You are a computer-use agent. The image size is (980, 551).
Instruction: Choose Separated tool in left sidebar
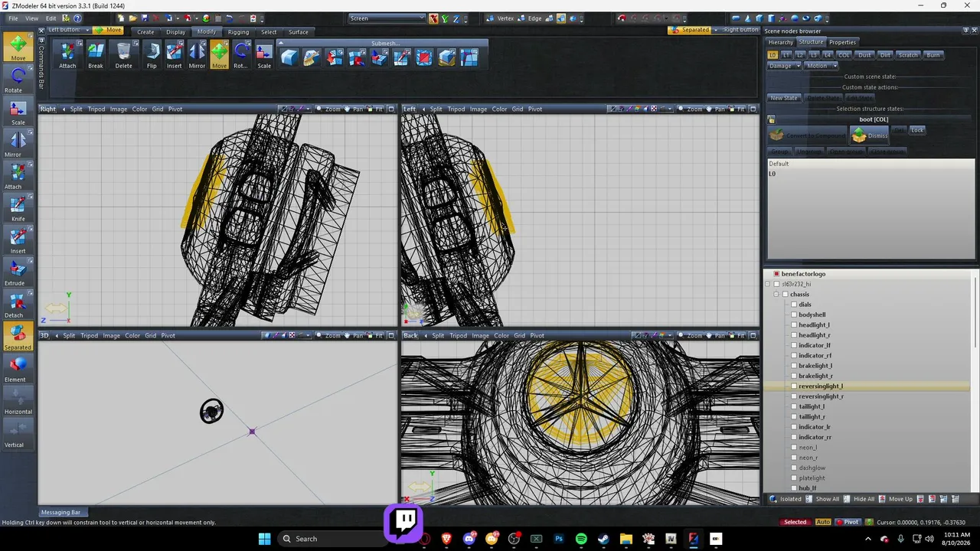tap(18, 337)
